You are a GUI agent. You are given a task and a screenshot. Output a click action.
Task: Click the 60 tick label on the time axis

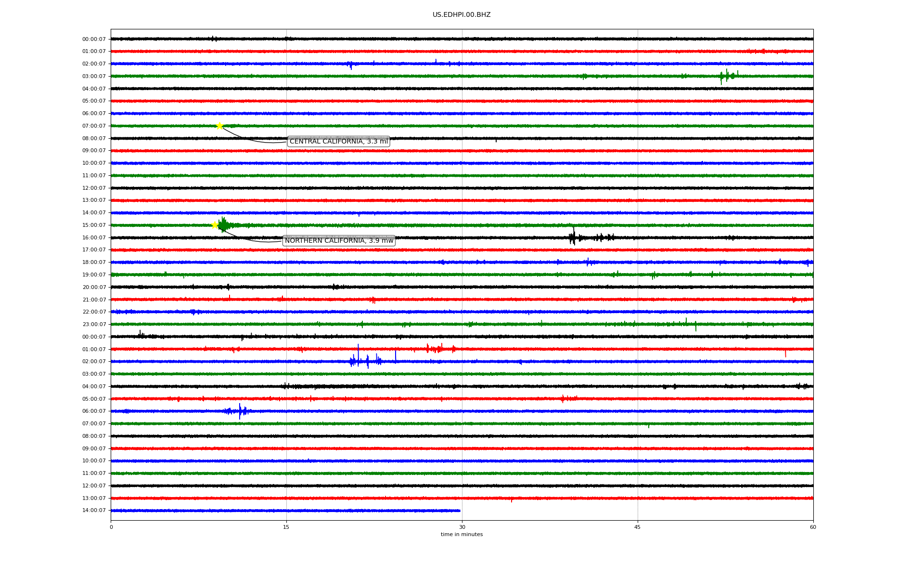813,527
